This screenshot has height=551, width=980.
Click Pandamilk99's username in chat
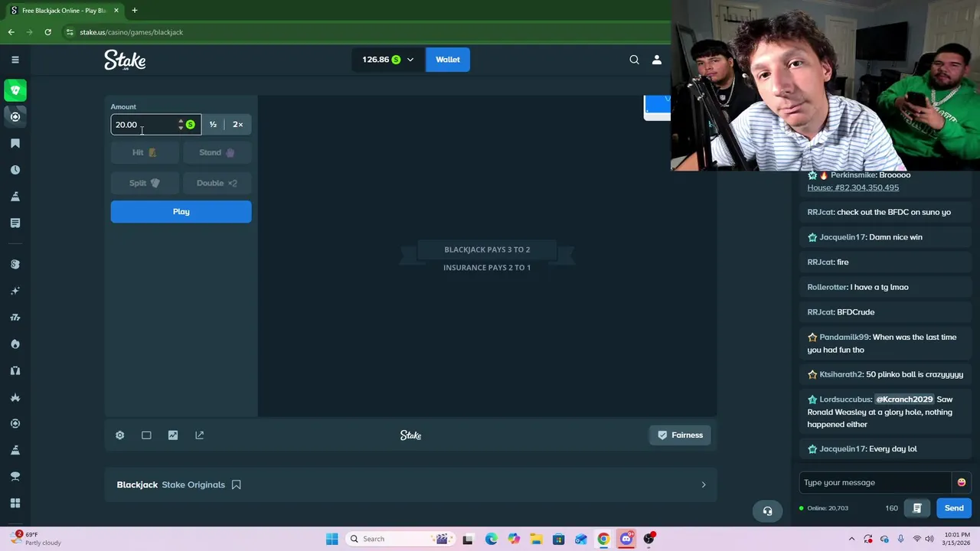point(844,337)
